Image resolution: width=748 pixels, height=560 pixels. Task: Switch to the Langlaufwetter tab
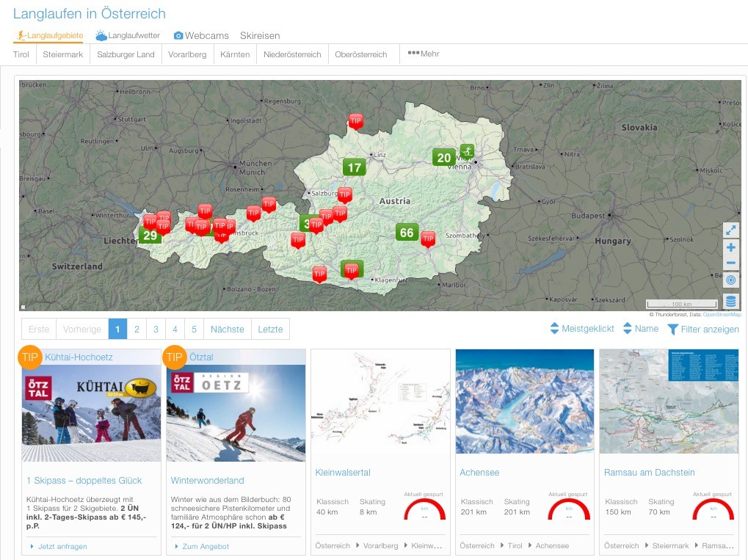(x=128, y=35)
